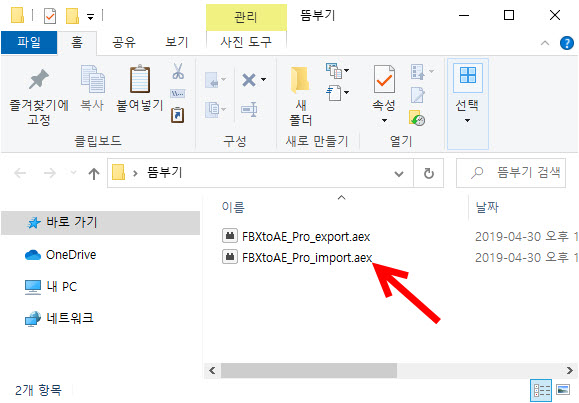Click the help question mark icon
The width and height of the screenshot is (579, 403).
tap(567, 43)
